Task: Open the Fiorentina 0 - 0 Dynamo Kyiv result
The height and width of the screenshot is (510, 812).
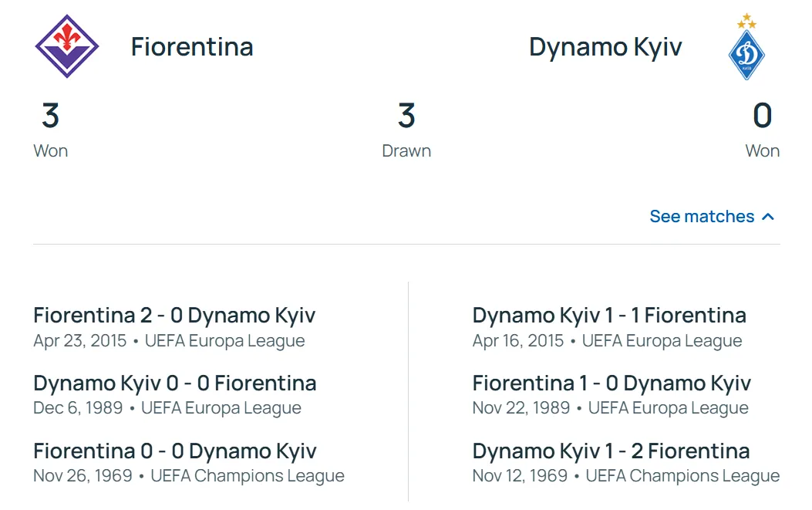Action: (175, 451)
